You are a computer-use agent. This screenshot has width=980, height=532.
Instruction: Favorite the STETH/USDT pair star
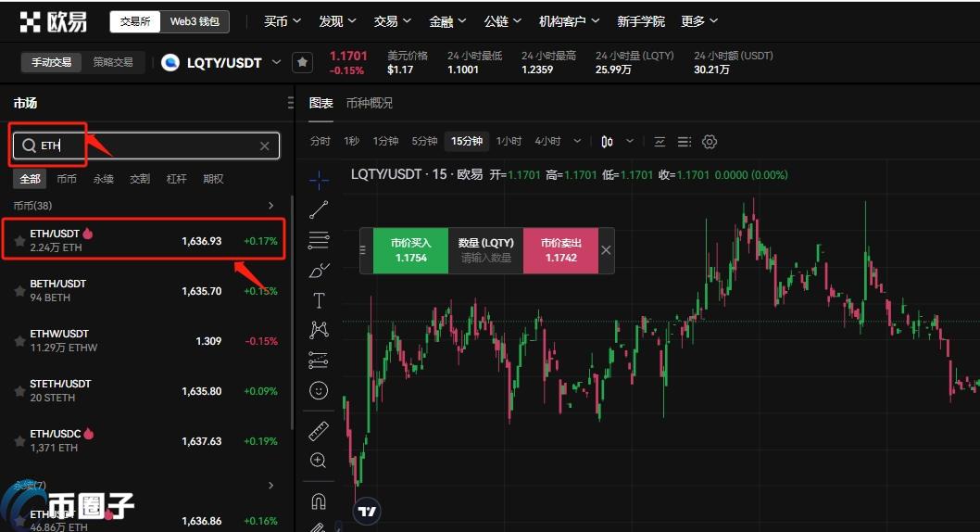tap(19, 391)
